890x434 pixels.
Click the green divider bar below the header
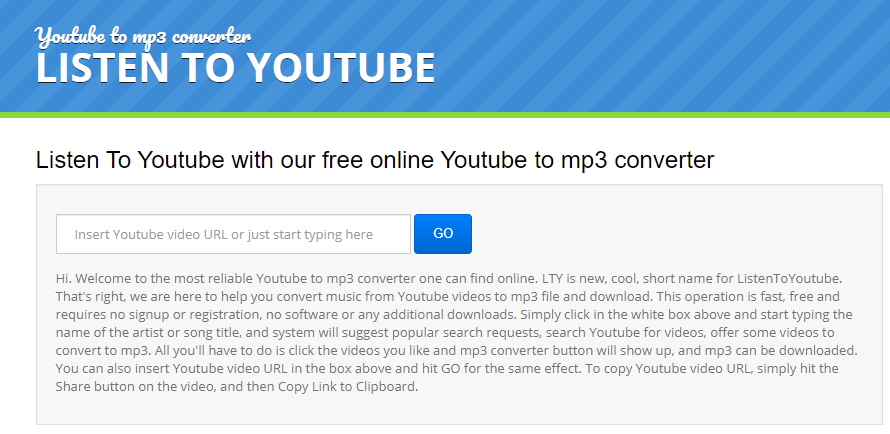click(x=445, y=115)
